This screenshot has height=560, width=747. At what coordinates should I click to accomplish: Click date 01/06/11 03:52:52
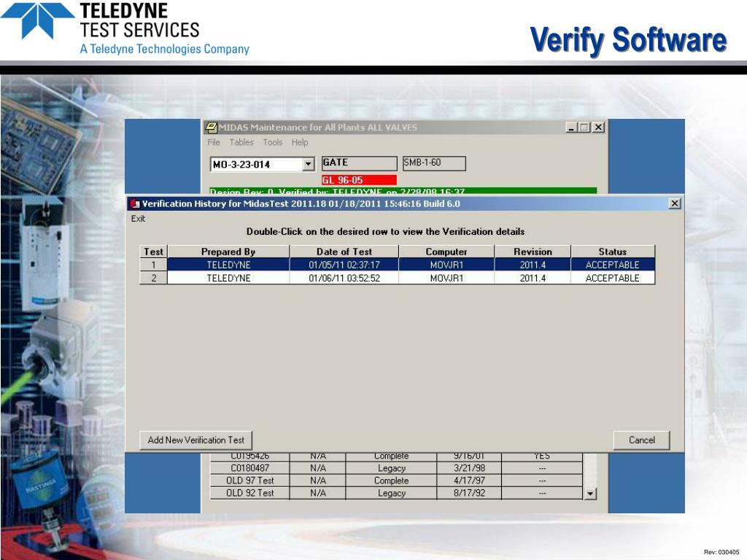click(x=344, y=278)
